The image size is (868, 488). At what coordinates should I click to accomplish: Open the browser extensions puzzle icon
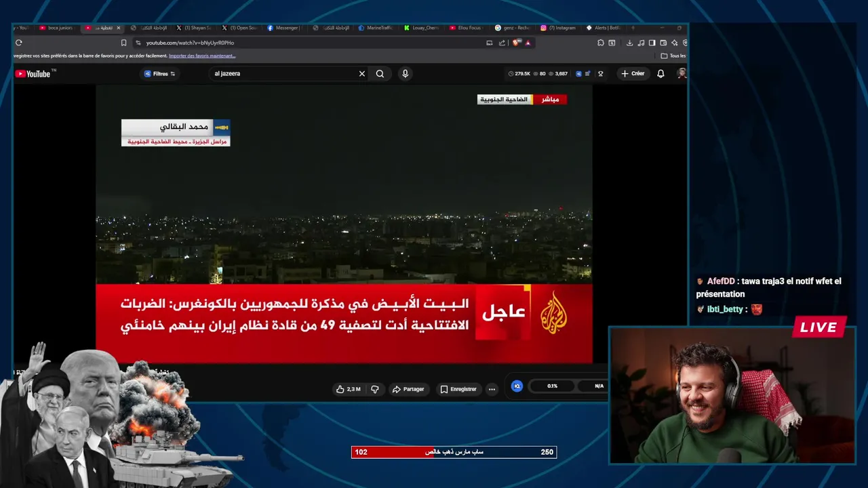tap(601, 43)
